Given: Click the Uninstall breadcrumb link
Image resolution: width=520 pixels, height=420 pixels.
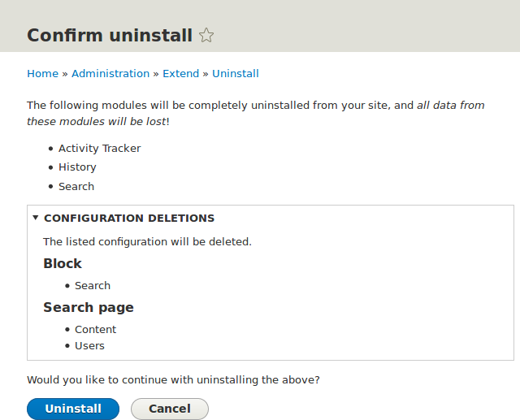Looking at the screenshot, I should pyautogui.click(x=236, y=73).
